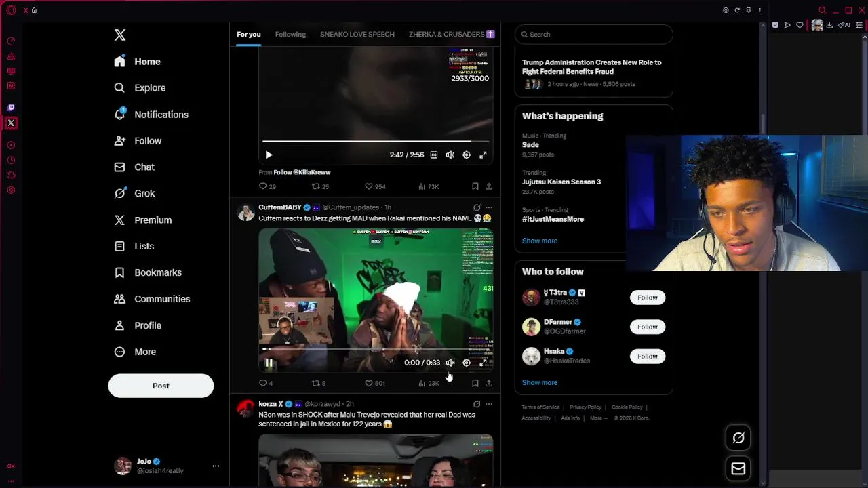Follow the Hsaka account

tap(648, 356)
